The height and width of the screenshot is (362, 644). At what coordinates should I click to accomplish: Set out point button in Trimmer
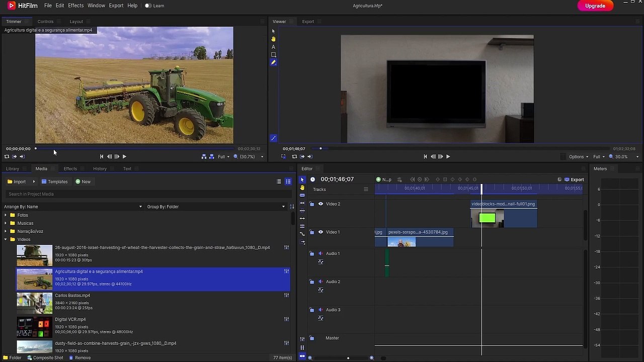coord(22,156)
